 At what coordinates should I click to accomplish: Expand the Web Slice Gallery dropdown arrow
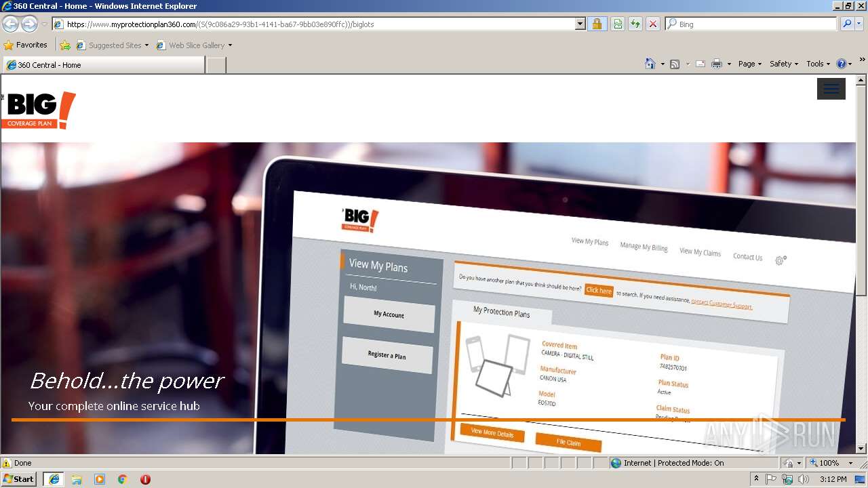(x=230, y=45)
